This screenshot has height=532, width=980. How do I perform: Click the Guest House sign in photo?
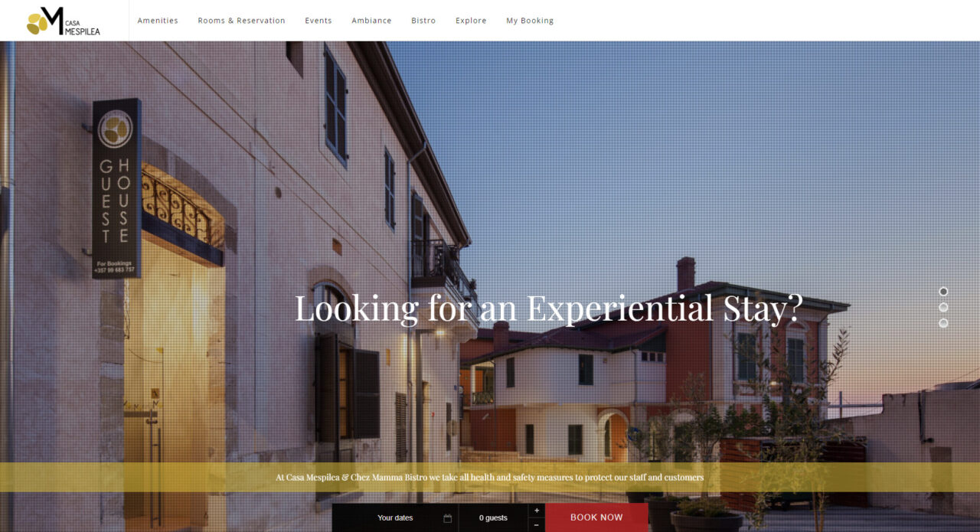(x=116, y=188)
